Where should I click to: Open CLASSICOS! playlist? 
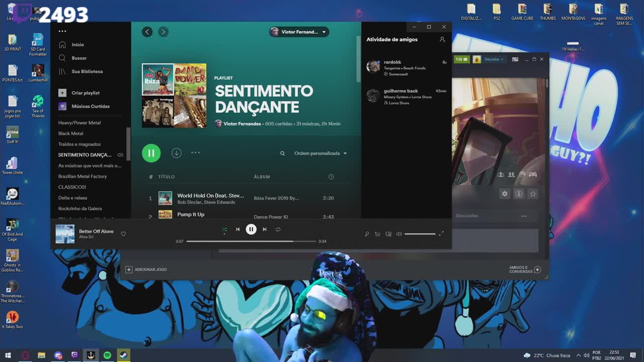pyautogui.click(x=72, y=187)
